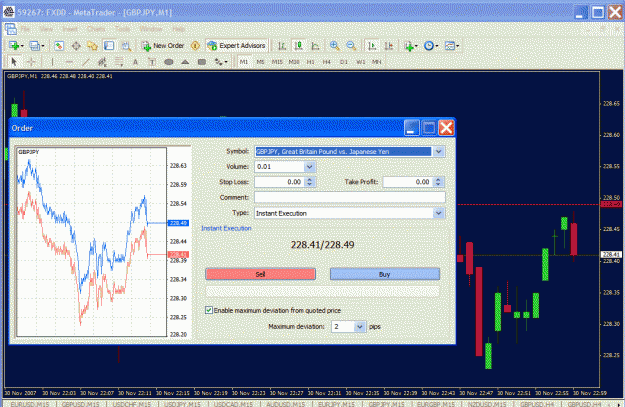Open the File menu
This screenshot has height=407, width=625.
click(x=25, y=29)
